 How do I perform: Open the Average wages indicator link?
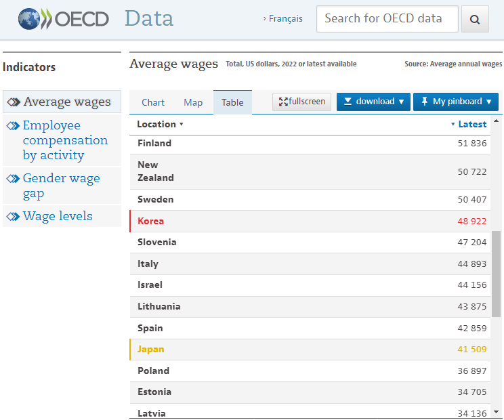click(66, 102)
